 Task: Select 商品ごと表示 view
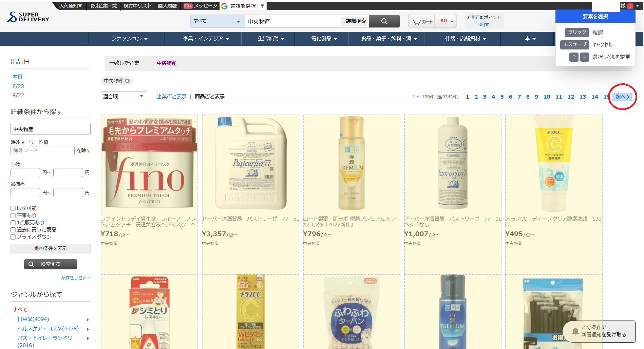pos(210,97)
